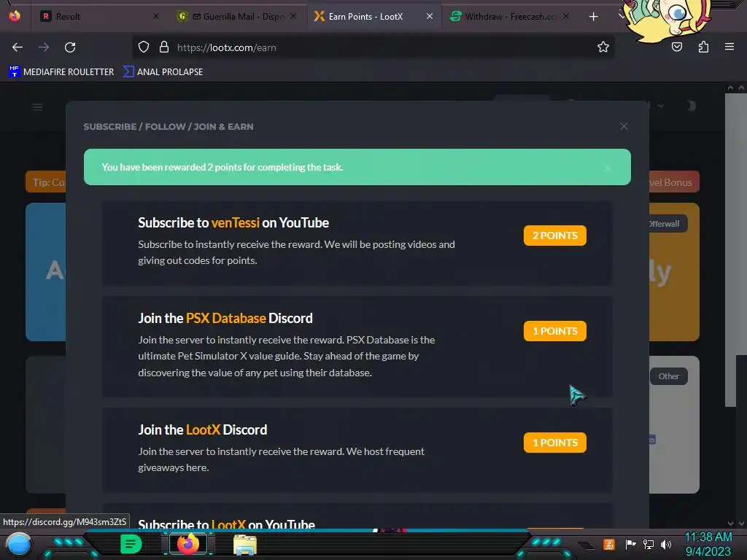This screenshot has height=560, width=747.
Task: Select the Other label behind modal
Action: (x=668, y=376)
